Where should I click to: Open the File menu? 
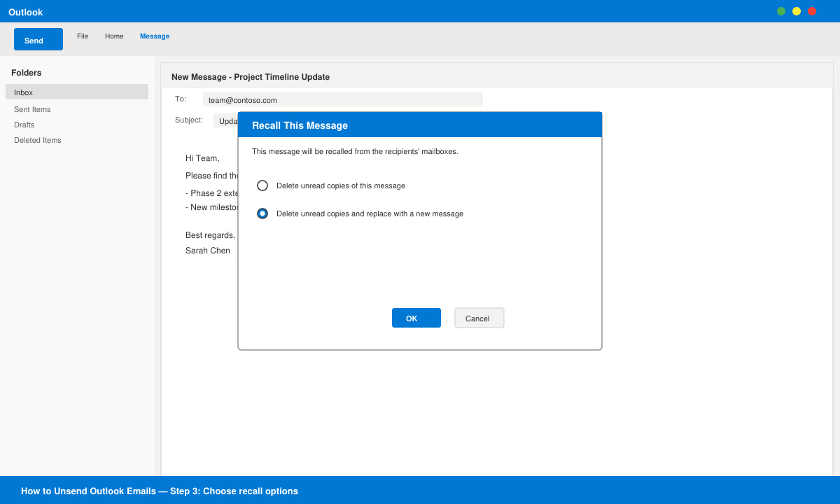pos(83,36)
